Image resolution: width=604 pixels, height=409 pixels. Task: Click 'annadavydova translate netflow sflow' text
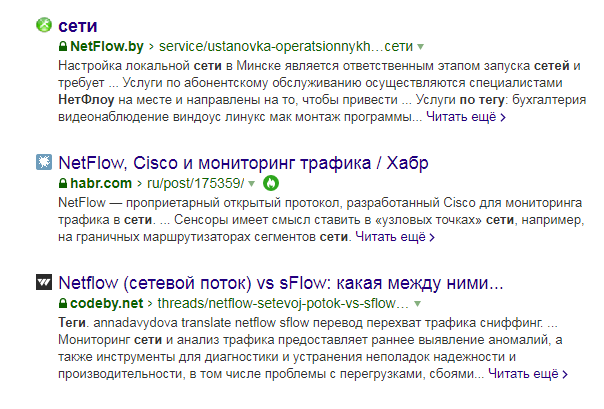coord(201,323)
